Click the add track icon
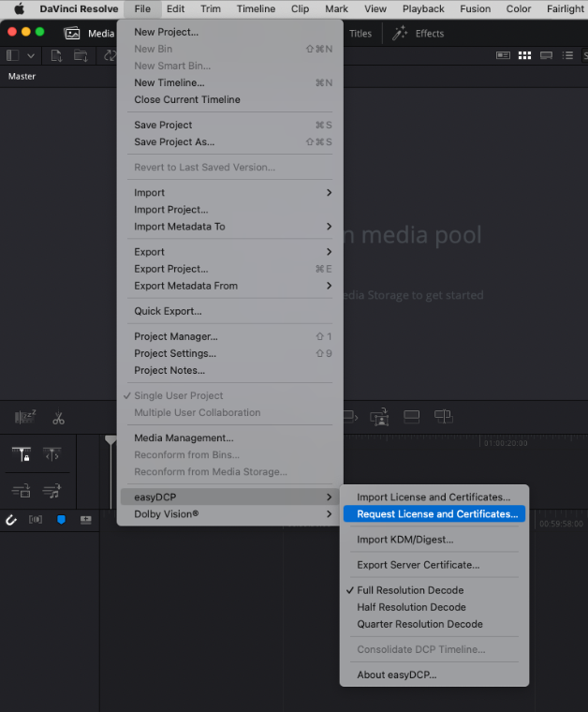The width and height of the screenshot is (588, 712). (86, 519)
